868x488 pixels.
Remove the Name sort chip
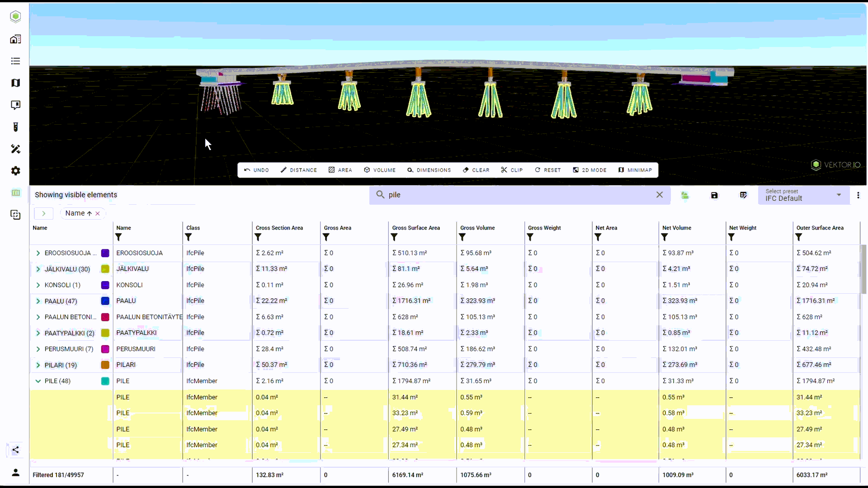pos(98,214)
